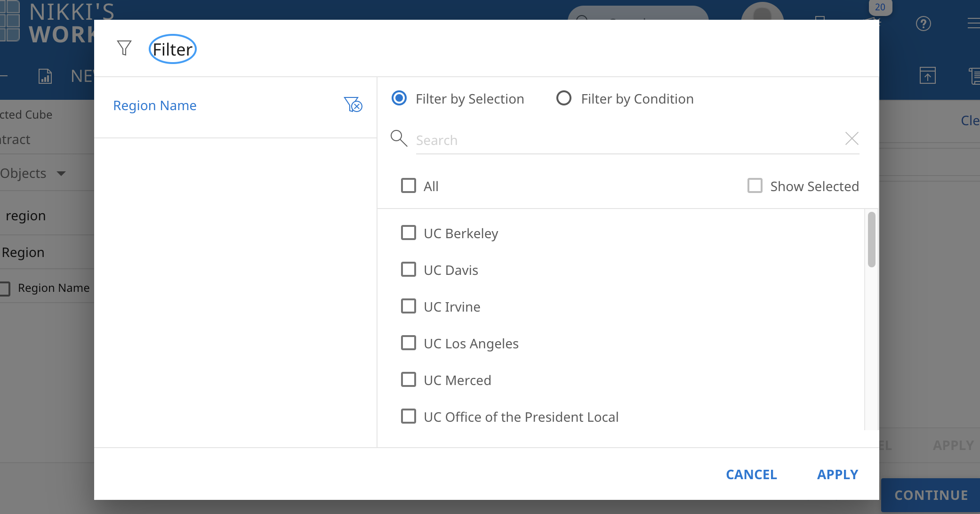Screen dimensions: 980x514
Task: Click into the Search input field
Action: pos(626,140)
